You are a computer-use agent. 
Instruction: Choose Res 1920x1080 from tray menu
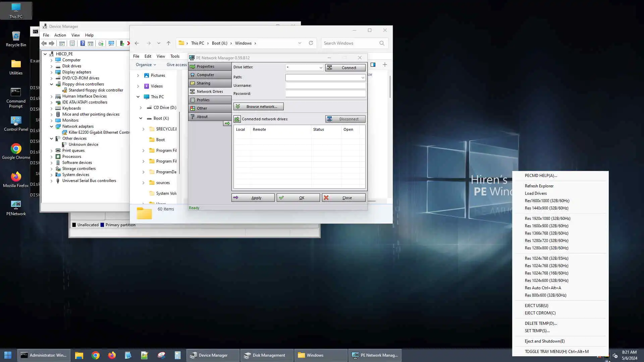click(x=547, y=219)
